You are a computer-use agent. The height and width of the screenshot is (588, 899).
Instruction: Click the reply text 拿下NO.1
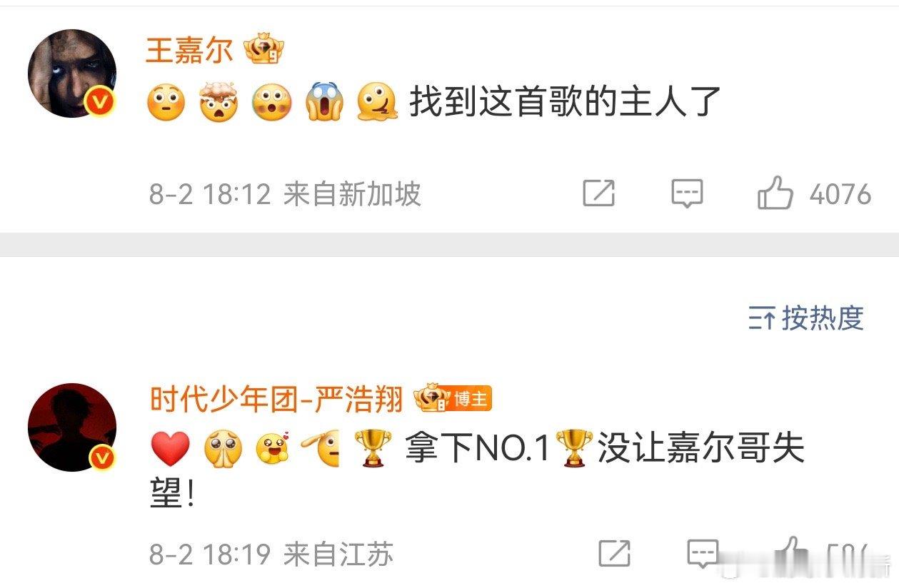coord(478,449)
